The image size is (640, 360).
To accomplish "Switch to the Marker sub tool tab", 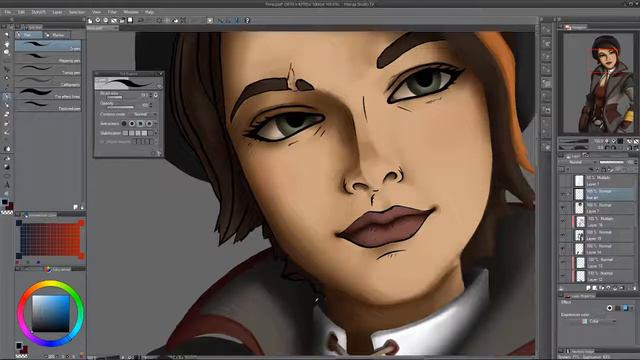I will click(x=56, y=35).
